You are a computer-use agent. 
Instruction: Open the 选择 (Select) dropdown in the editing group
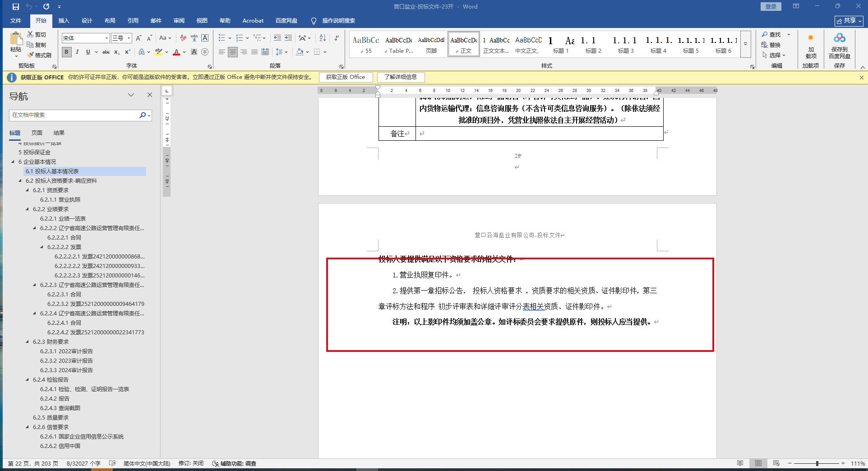pos(774,55)
